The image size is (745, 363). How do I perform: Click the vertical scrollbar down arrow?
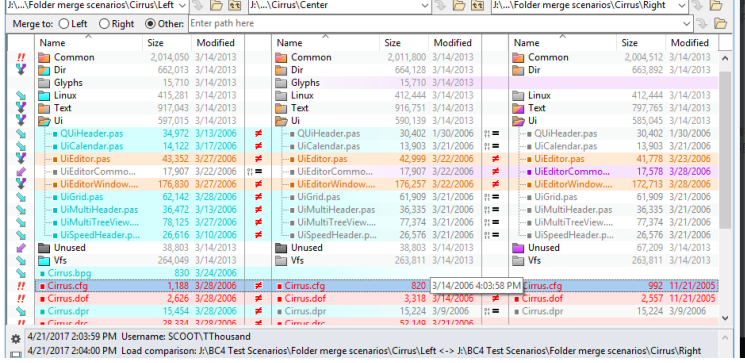point(725,318)
